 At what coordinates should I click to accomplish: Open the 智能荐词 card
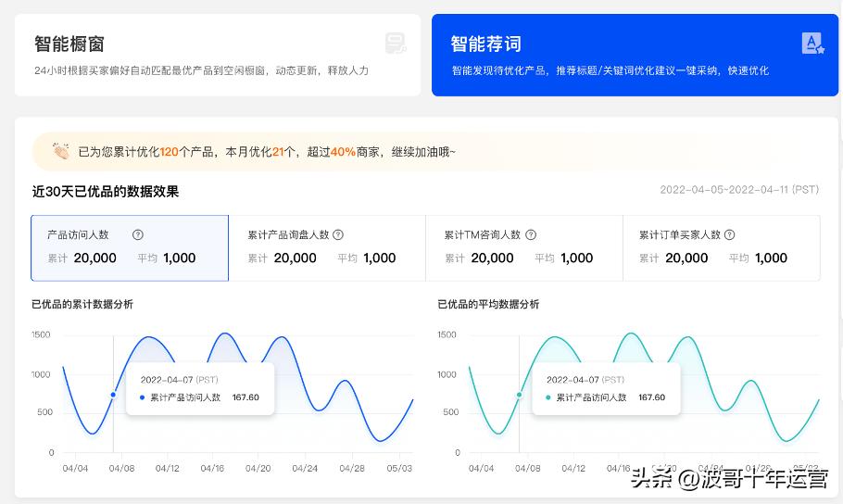[x=635, y=56]
